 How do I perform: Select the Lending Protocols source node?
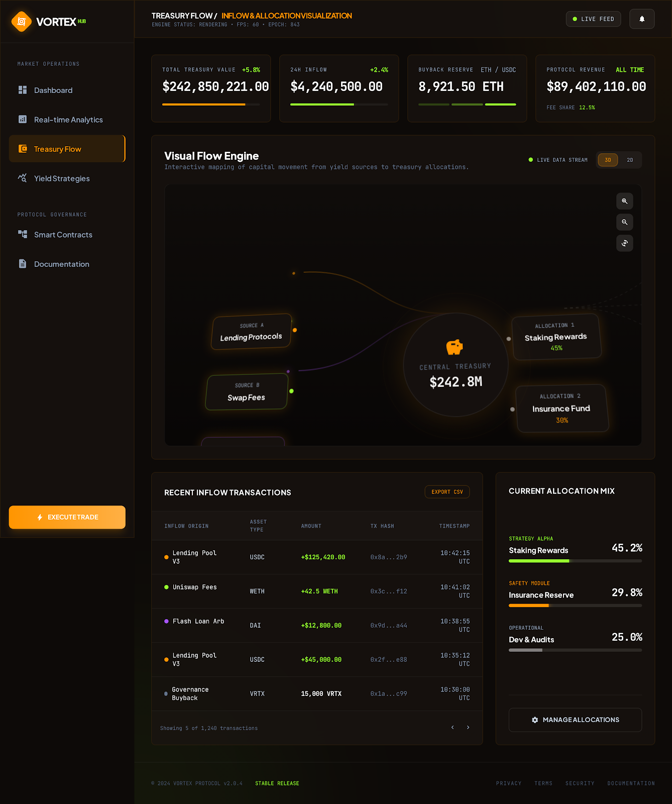251,332
